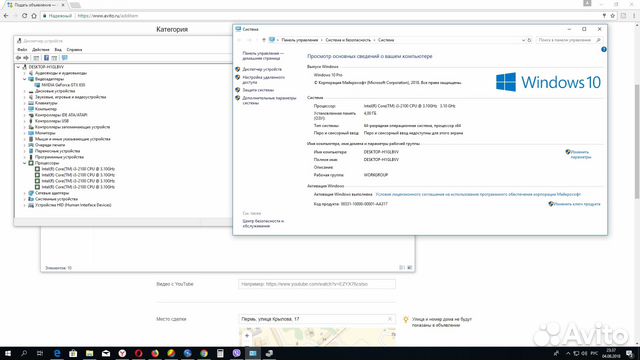Open address bar history dropdown in System window

click(x=523, y=40)
